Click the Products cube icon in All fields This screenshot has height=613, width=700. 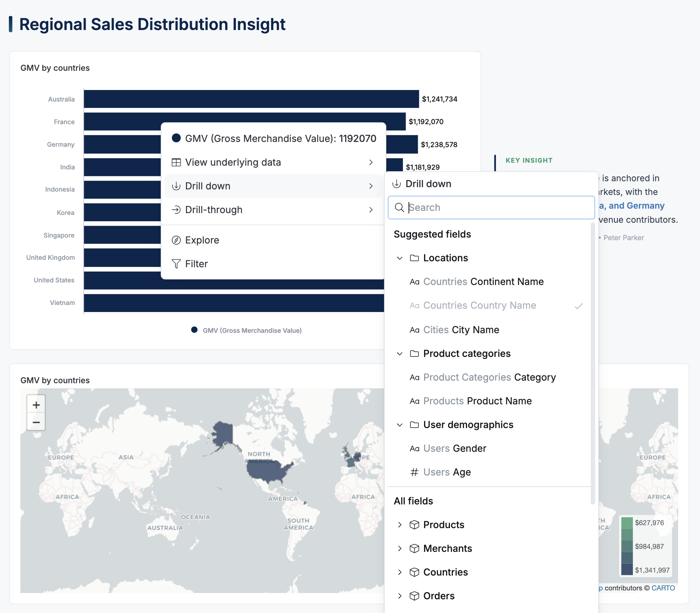[414, 525]
